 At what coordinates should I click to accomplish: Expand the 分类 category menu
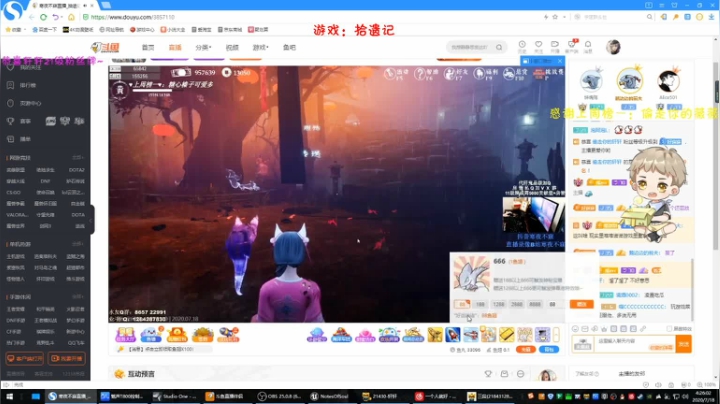203,47
